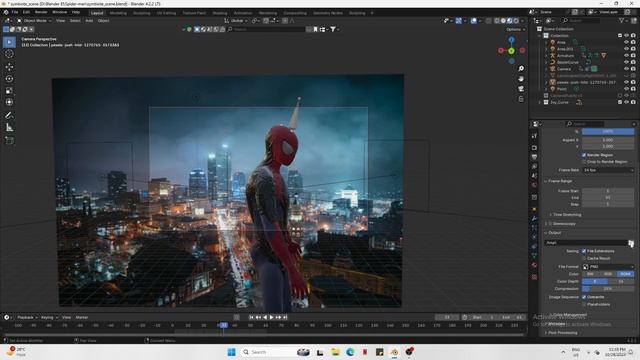
Task: Toggle Overwrite checkbox
Action: point(584,297)
